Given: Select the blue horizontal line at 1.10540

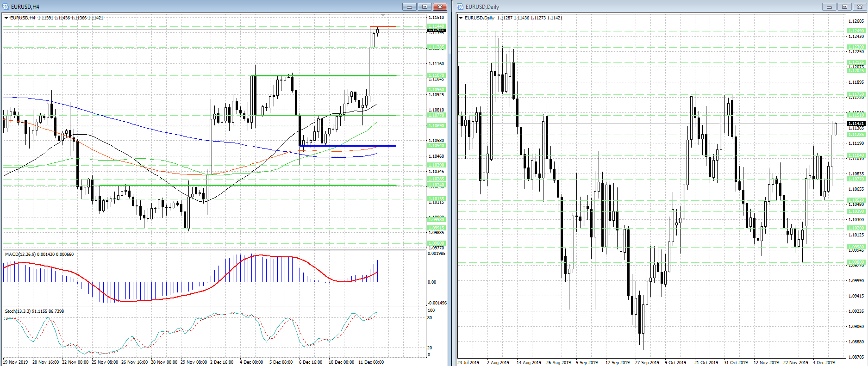Looking at the screenshot, I should [347, 146].
